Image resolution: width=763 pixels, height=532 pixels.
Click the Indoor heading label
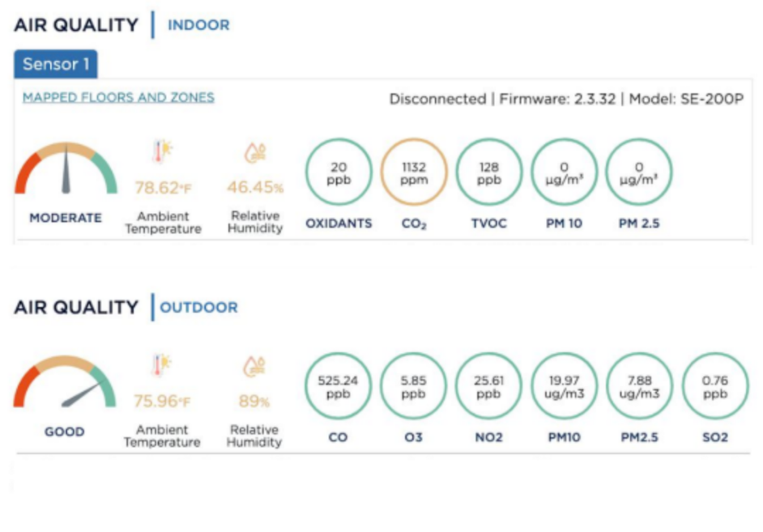coord(198,25)
